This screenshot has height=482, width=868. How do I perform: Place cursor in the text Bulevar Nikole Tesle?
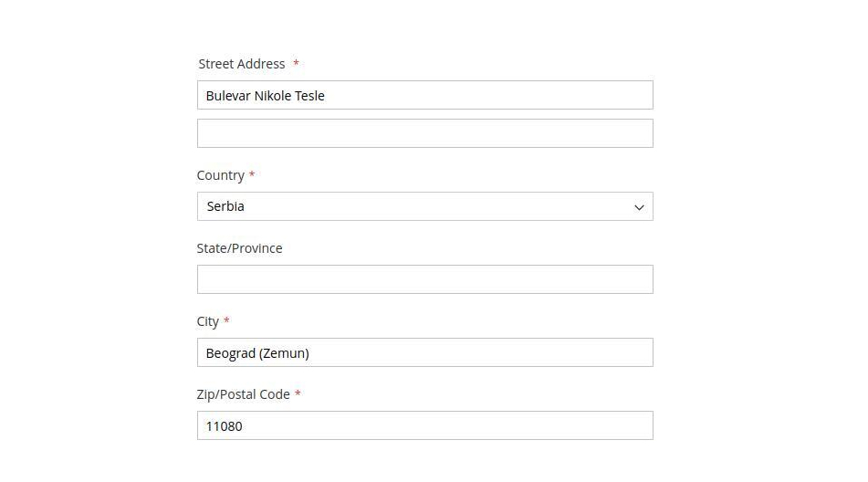265,96
